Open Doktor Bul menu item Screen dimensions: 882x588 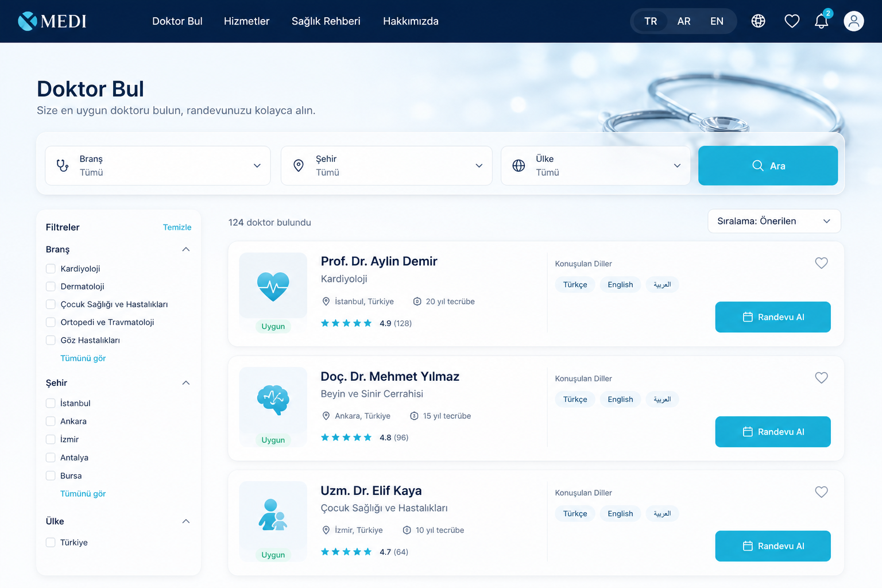(x=177, y=21)
